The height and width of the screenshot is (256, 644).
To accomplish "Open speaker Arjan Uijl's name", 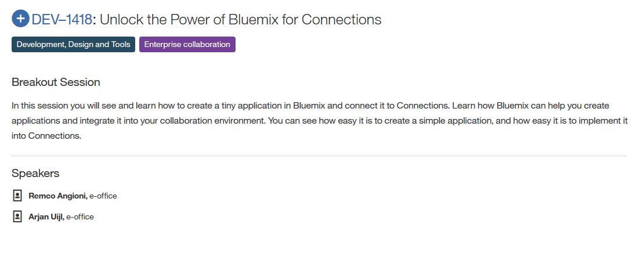I will click(46, 217).
